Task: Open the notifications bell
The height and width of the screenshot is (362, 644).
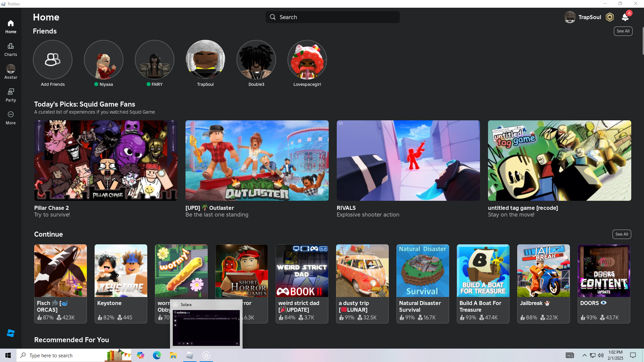Action: pyautogui.click(x=625, y=17)
